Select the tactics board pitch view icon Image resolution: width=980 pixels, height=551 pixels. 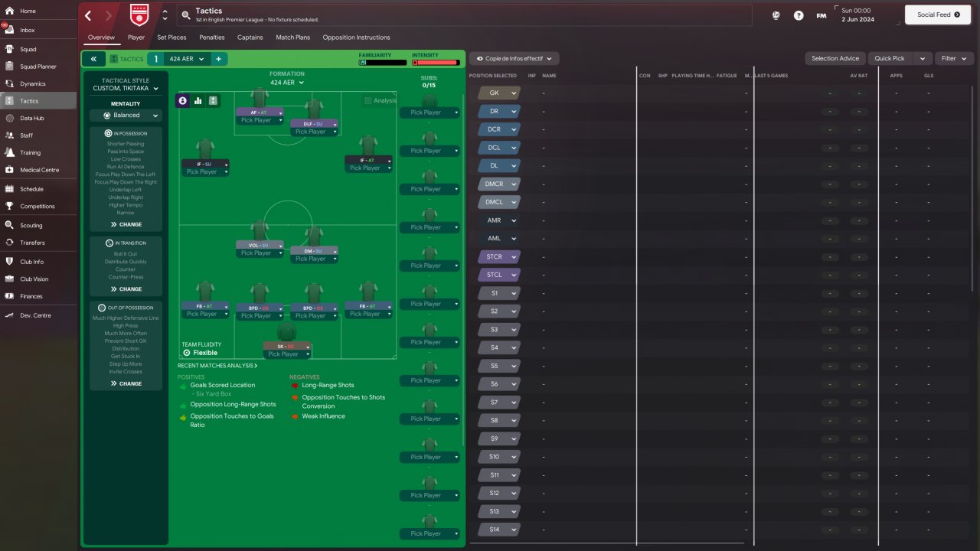(x=212, y=100)
